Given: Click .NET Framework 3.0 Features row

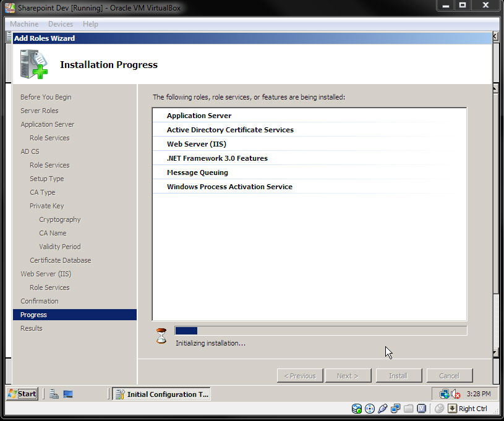Looking at the screenshot, I should coord(309,158).
